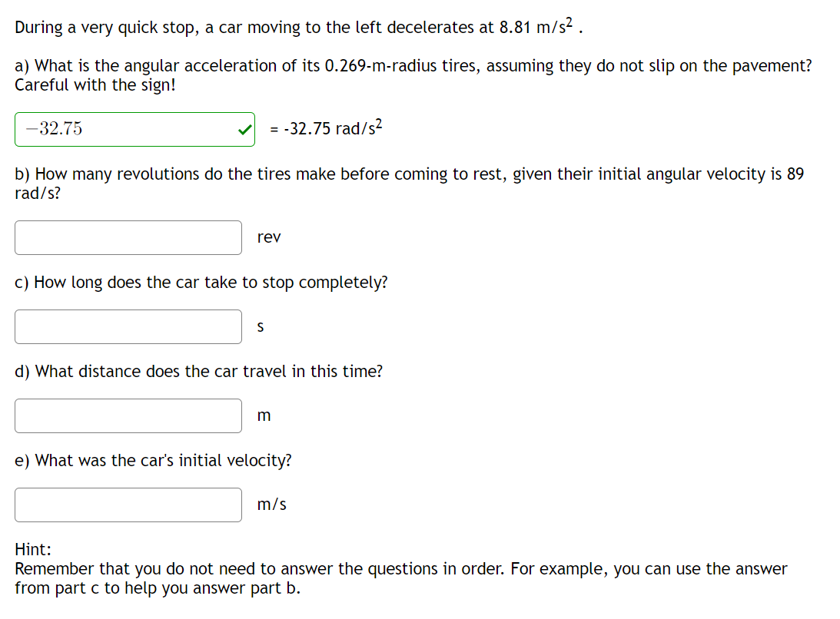Click the 'm' unit label beside part d box
The height and width of the screenshot is (619, 840).
[264, 415]
